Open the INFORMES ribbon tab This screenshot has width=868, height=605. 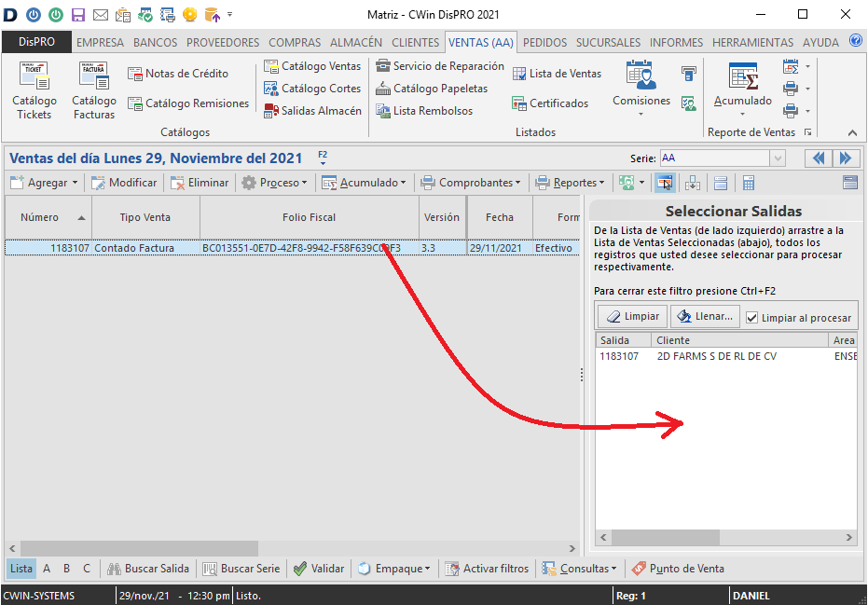pos(676,42)
